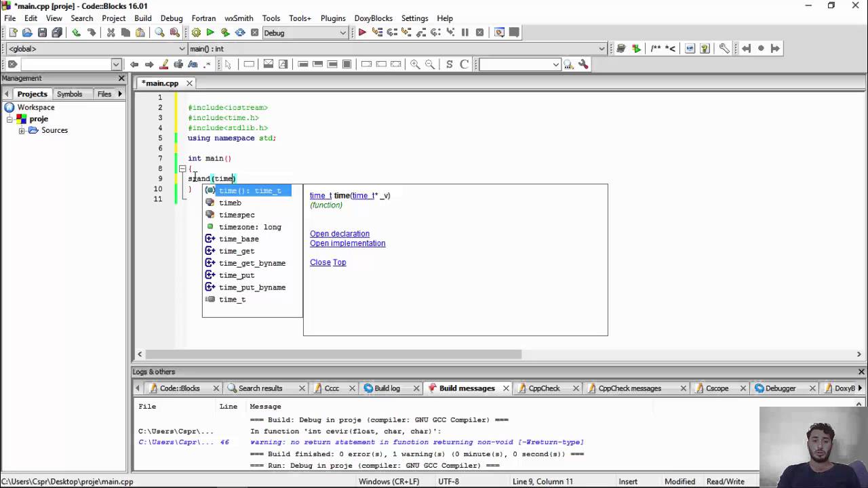
Task: Click the Build and run icon
Action: point(225,33)
